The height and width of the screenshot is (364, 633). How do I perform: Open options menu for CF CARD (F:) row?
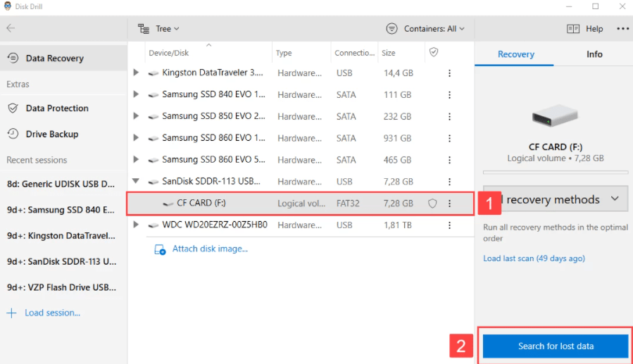[449, 203]
